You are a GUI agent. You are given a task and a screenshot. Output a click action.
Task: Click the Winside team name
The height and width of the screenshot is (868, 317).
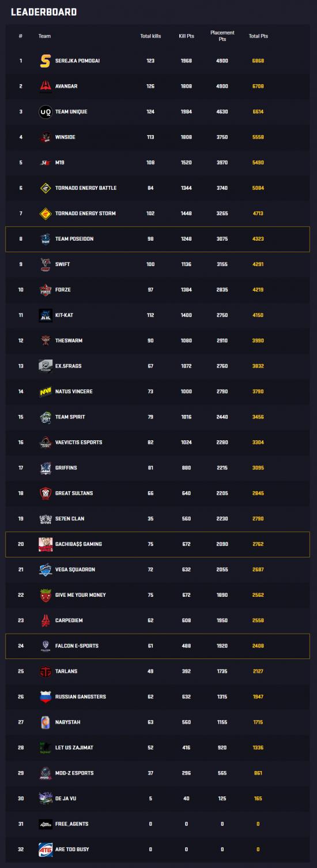tap(65, 137)
